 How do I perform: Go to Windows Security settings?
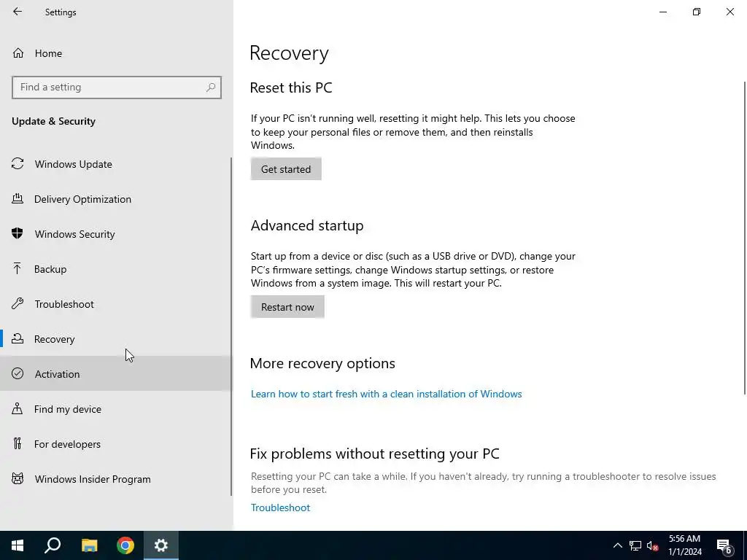tap(75, 234)
